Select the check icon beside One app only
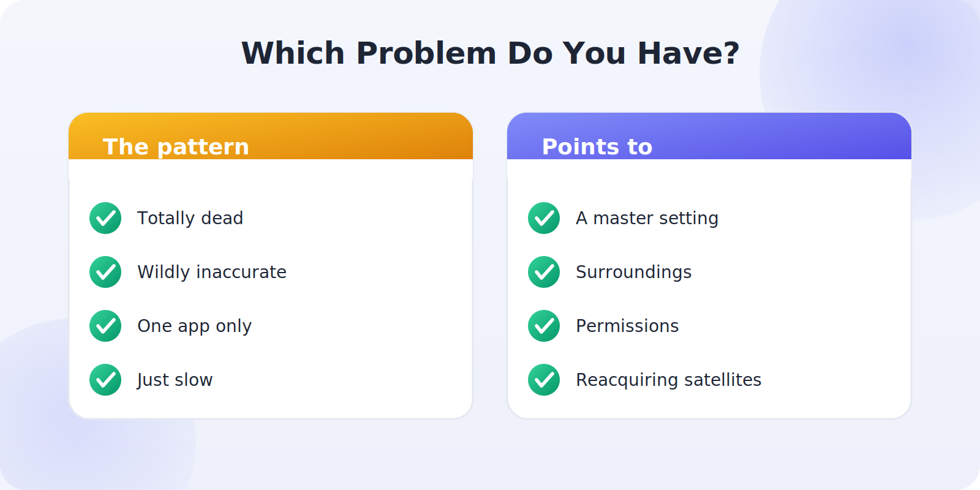This screenshot has height=490, width=980. [x=105, y=326]
